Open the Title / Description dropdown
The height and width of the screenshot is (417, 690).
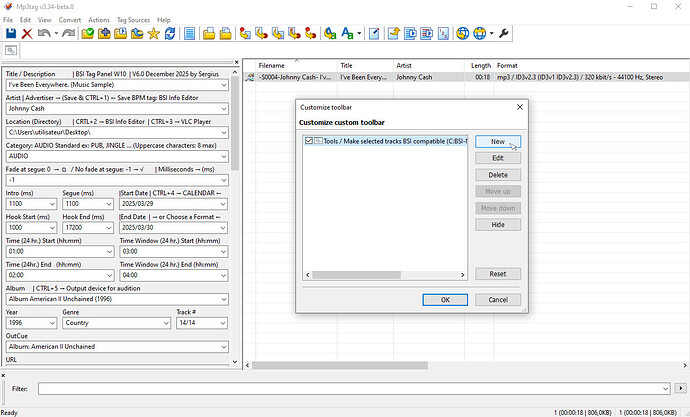[224, 85]
